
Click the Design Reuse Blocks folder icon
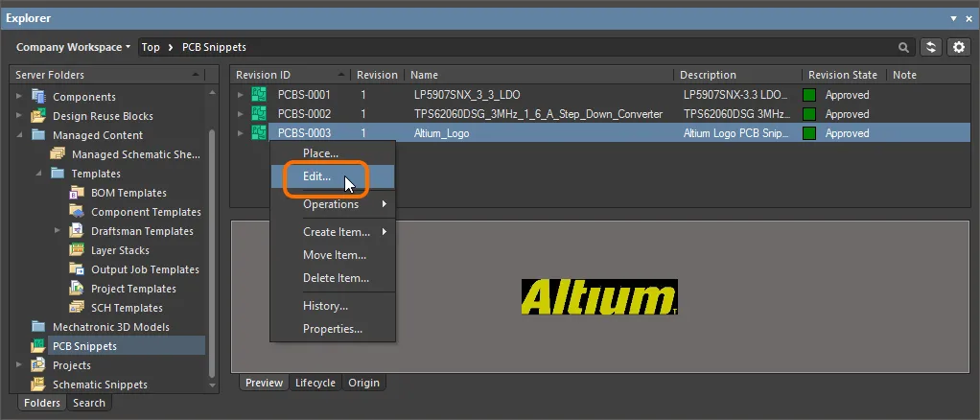point(38,116)
